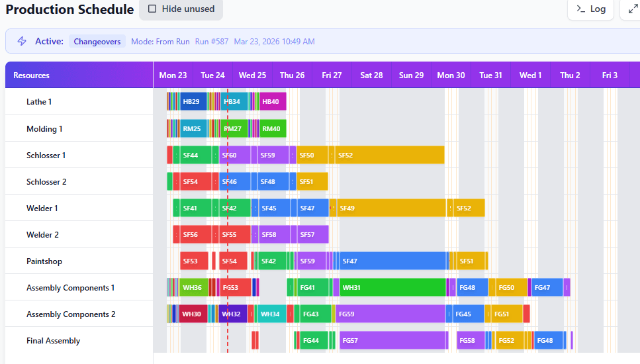The height and width of the screenshot is (364, 640).
Task: Select the RM40 green task bar
Action: [x=273, y=128]
